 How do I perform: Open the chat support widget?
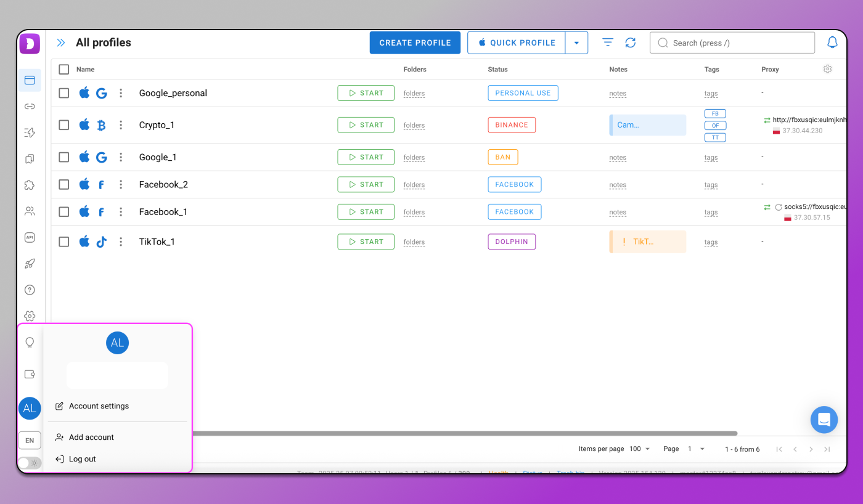(824, 420)
